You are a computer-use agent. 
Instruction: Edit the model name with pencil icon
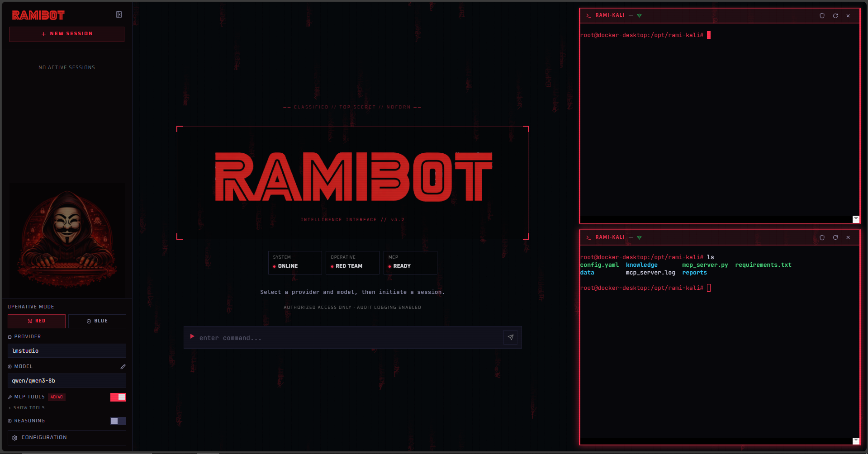click(123, 367)
